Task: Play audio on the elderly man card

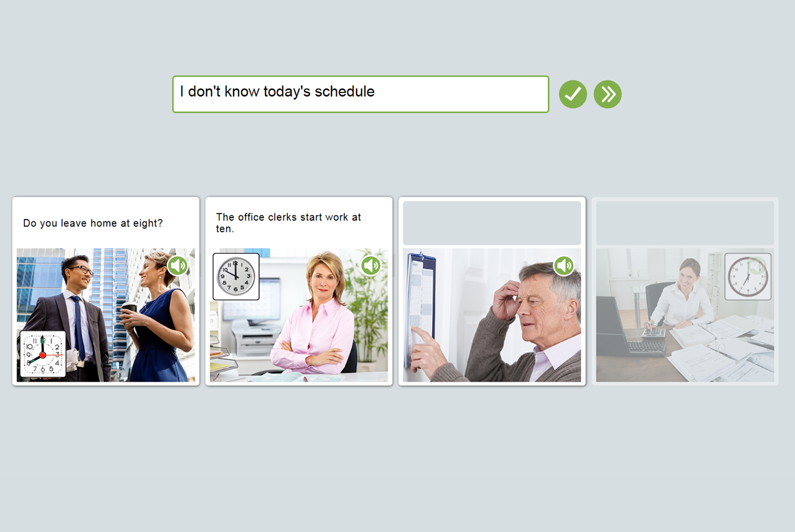Action: [564, 266]
